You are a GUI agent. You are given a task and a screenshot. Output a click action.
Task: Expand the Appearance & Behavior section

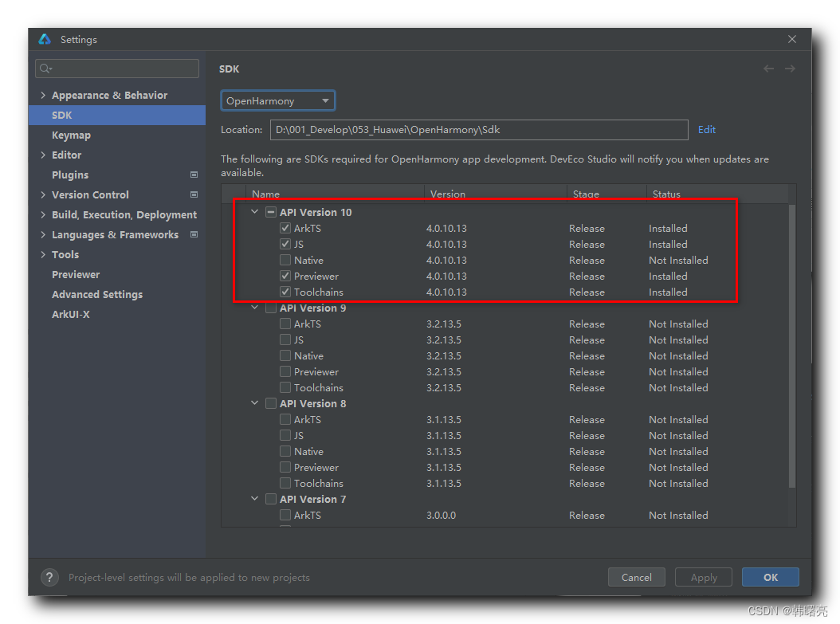(43, 95)
